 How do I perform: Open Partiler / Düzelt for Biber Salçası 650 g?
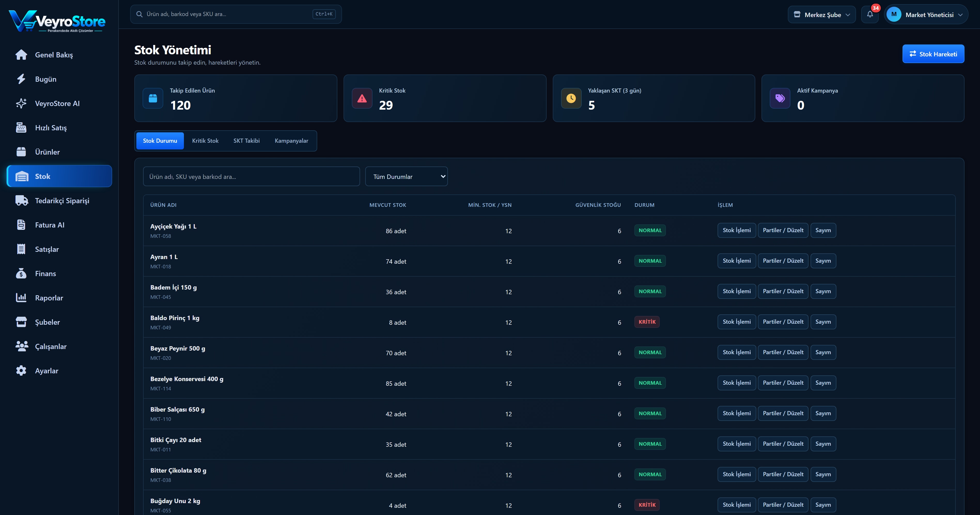tap(783, 413)
